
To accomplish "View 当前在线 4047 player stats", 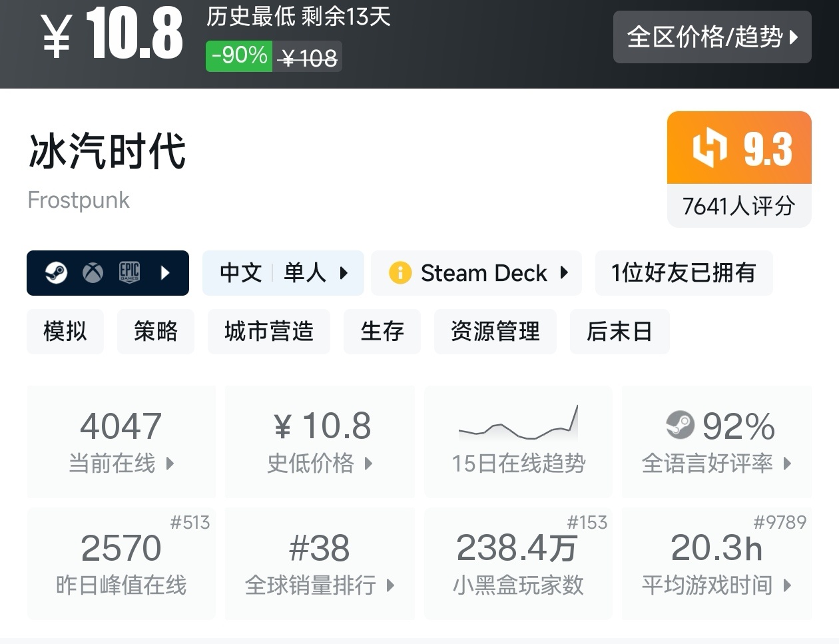I will 121,441.
